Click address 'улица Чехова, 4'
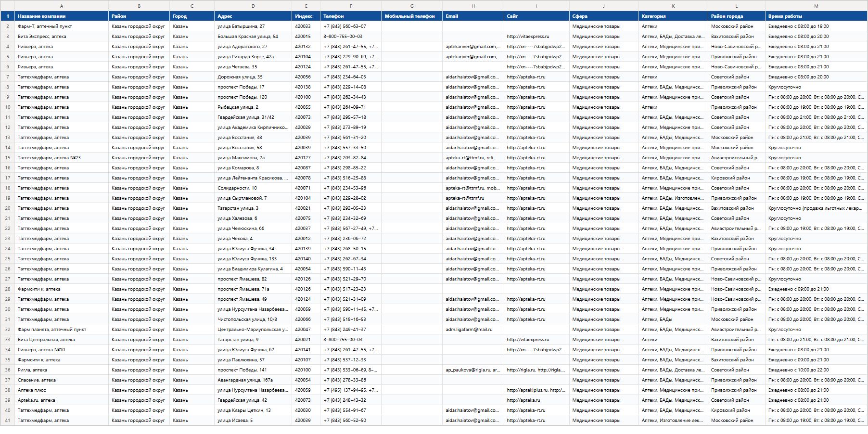 [x=253, y=239]
